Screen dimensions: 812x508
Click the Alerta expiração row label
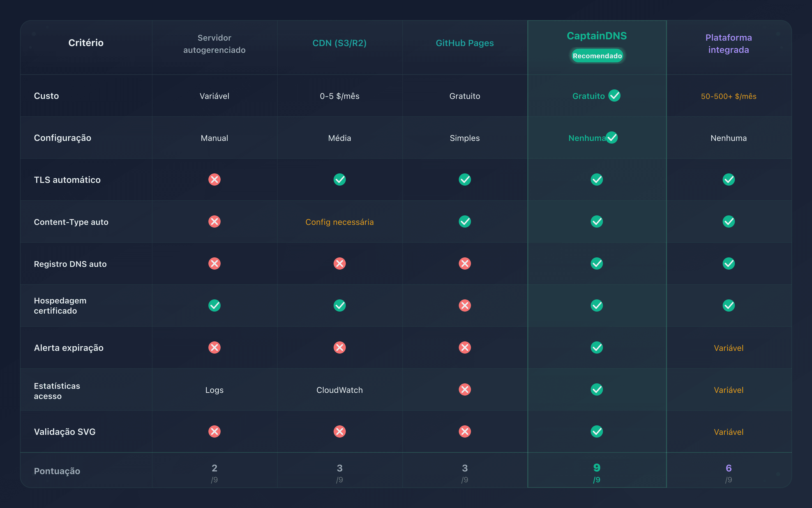(x=68, y=348)
